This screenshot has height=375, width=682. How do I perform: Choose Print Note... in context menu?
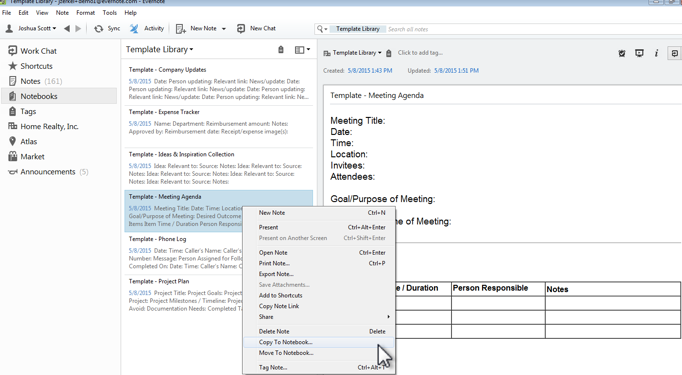coord(319,263)
